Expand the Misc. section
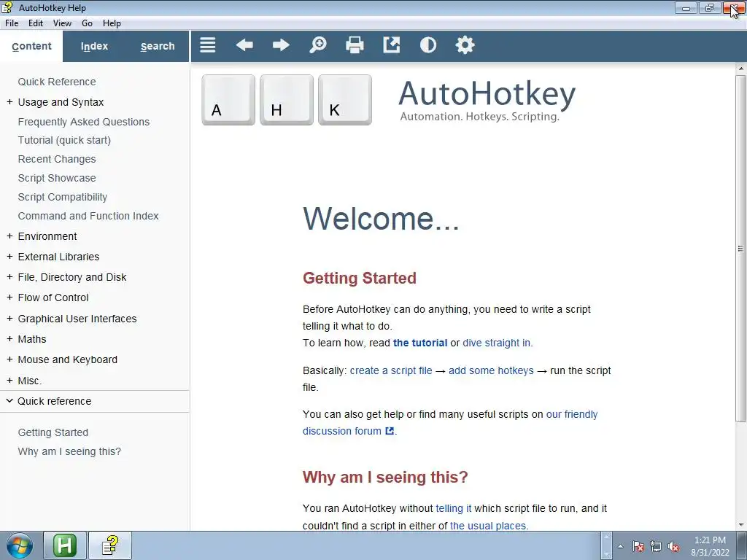This screenshot has height=560, width=747. (x=9, y=381)
